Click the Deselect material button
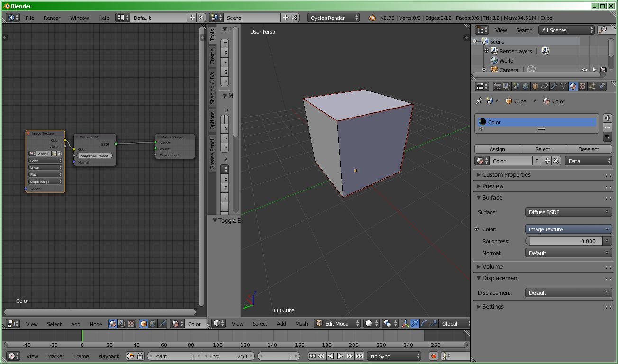The width and height of the screenshot is (618, 364). coord(589,149)
